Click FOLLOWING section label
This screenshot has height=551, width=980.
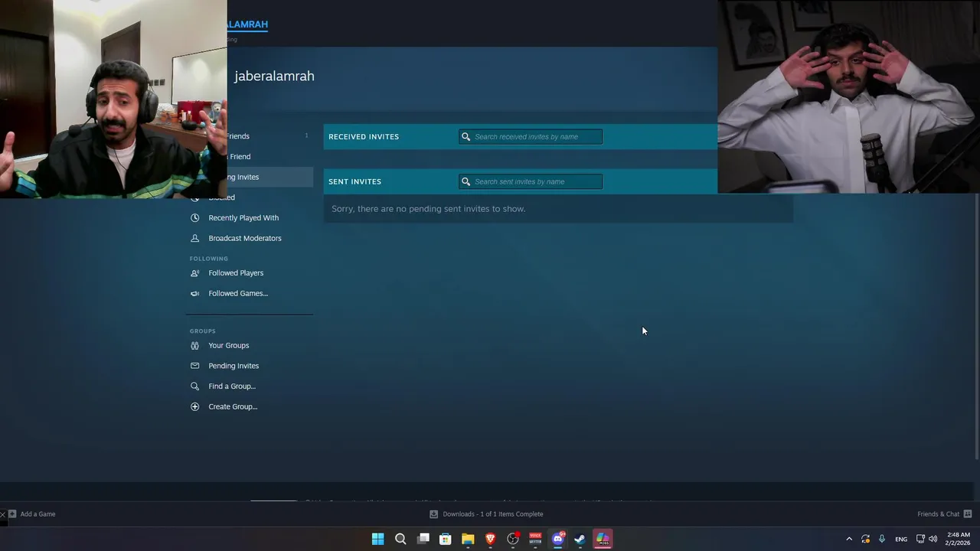(209, 259)
